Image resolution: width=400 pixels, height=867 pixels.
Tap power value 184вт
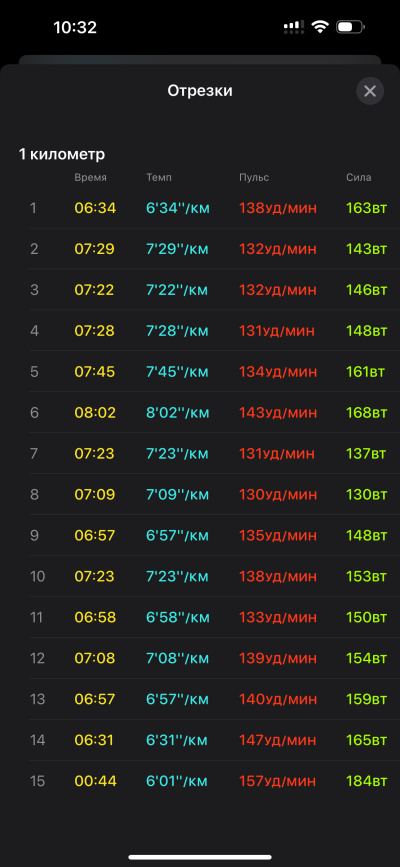click(366, 781)
